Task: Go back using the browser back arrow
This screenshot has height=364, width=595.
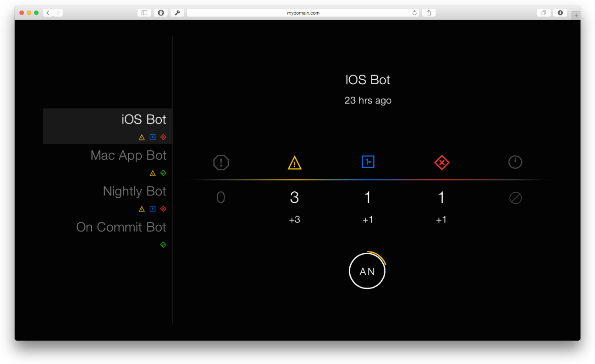Action: coord(48,13)
